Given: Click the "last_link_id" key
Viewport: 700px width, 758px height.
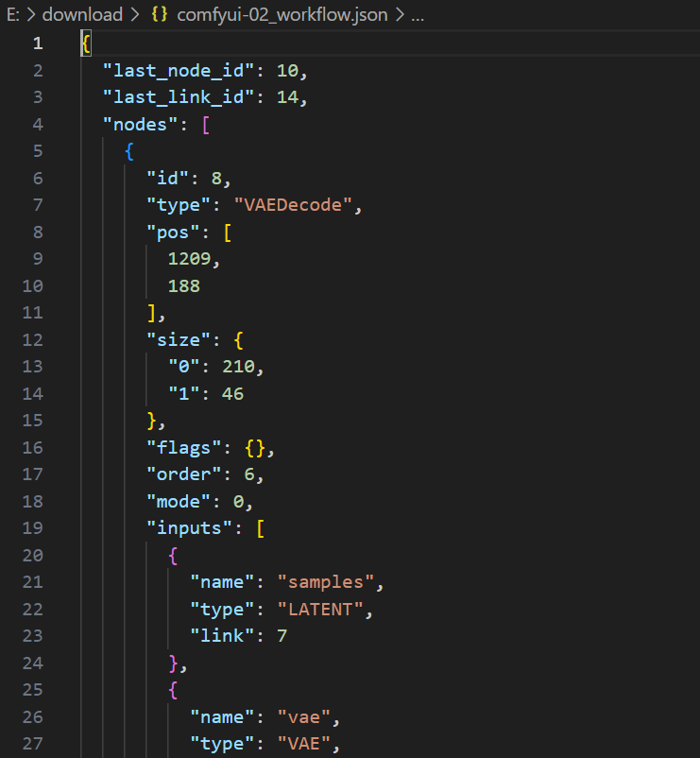Looking at the screenshot, I should click(169, 97).
